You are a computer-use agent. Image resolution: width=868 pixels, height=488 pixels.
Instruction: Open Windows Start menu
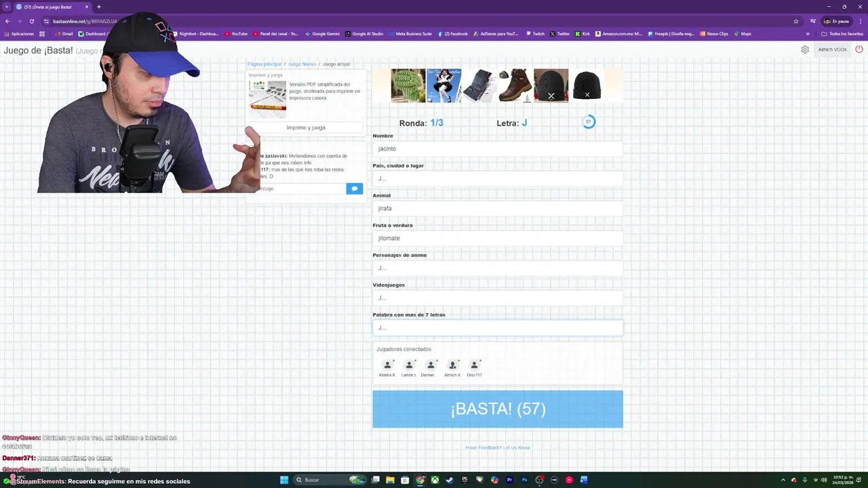(284, 480)
